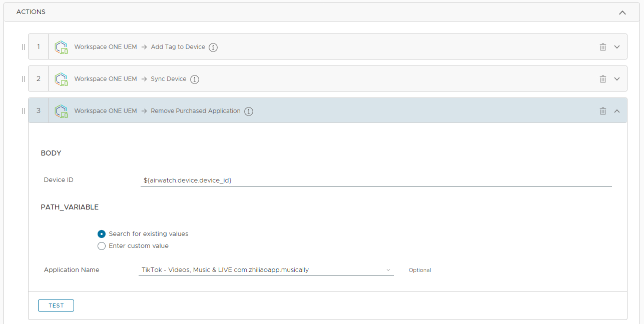The width and height of the screenshot is (644, 324).
Task: Click the Device ID input field
Action: [x=375, y=180]
